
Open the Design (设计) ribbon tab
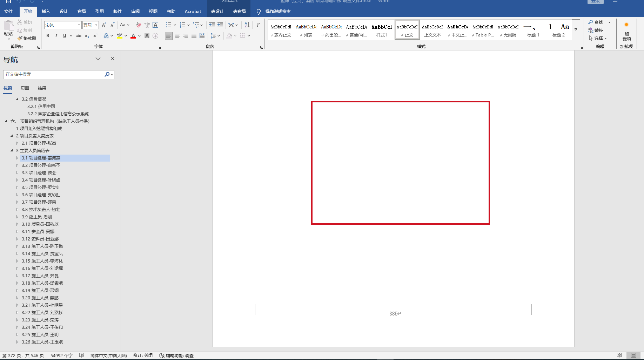click(x=63, y=12)
